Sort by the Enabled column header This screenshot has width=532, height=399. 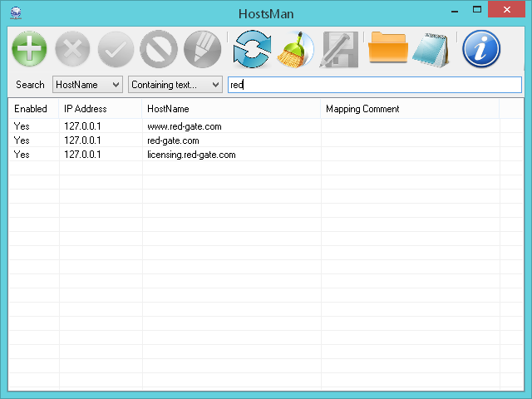[33, 109]
